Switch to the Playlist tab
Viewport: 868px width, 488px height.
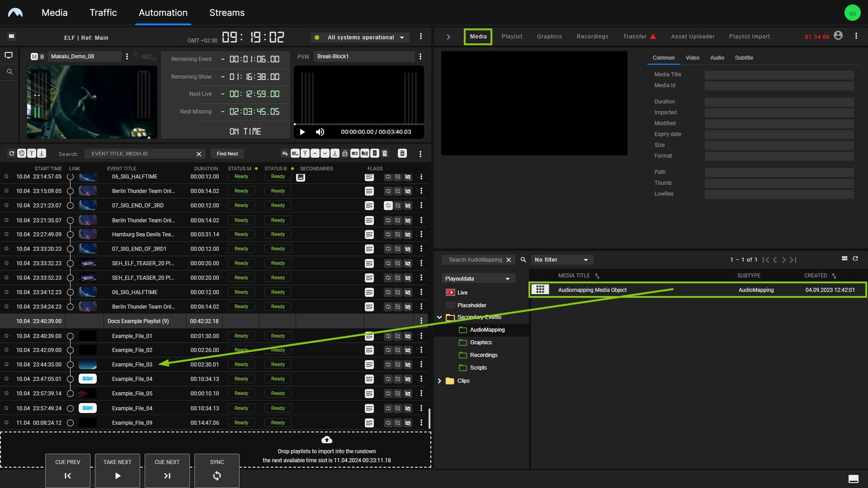511,36
